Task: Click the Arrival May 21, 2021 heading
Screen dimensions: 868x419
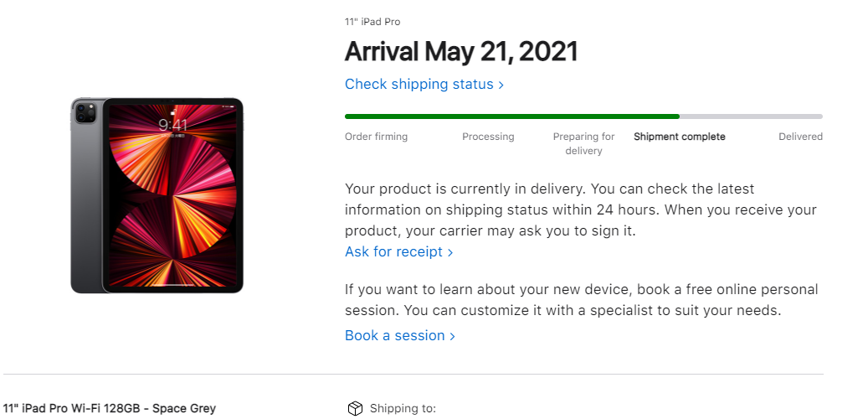Action: 461,52
